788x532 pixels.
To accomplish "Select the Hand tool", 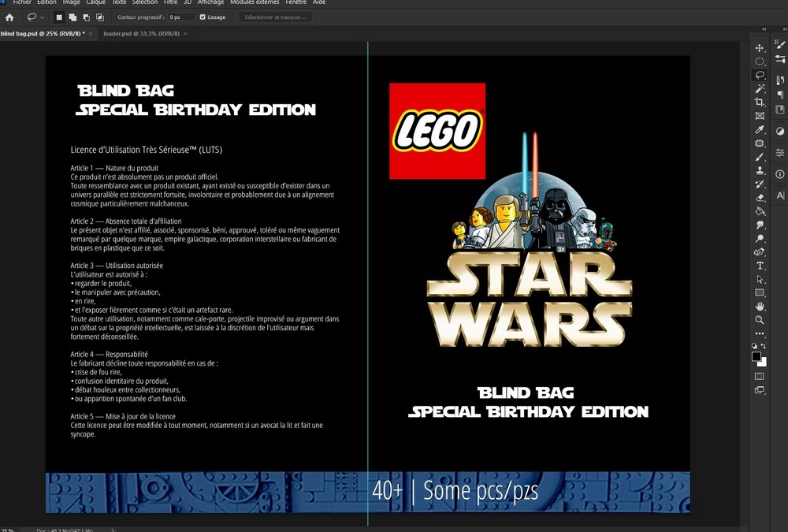I will click(x=760, y=306).
